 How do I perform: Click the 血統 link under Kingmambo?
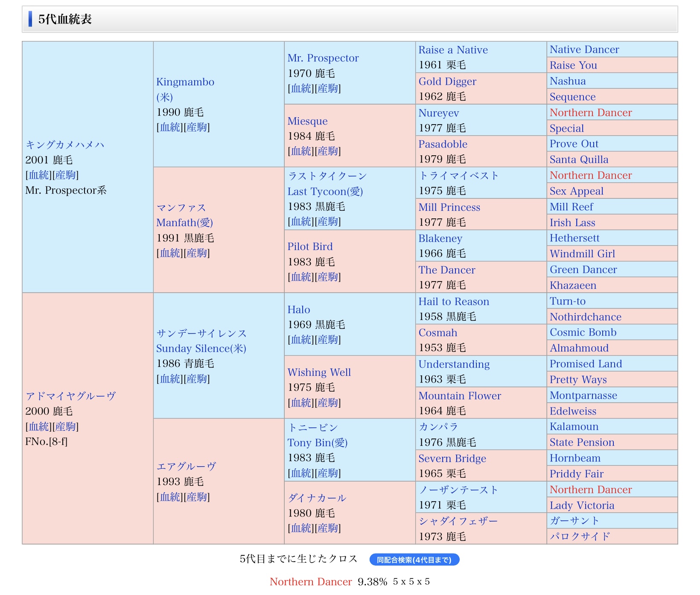click(171, 127)
